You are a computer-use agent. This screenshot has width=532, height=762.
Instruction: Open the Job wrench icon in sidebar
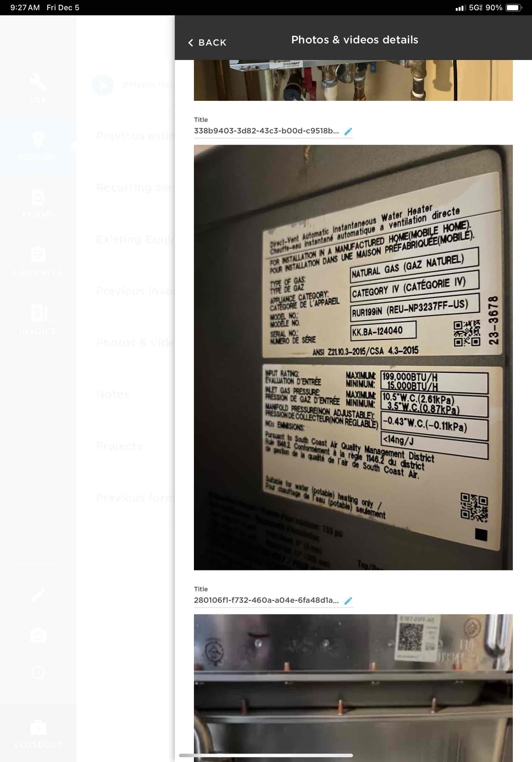coord(38,88)
